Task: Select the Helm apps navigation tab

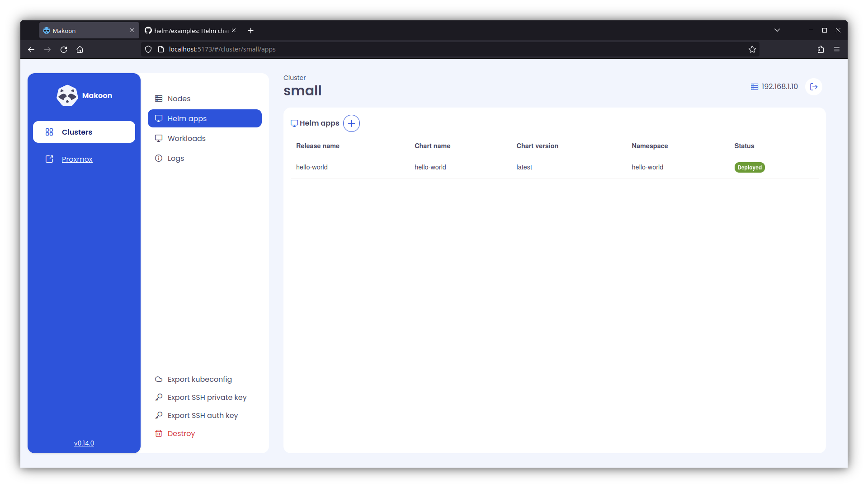Action: pyautogui.click(x=204, y=118)
